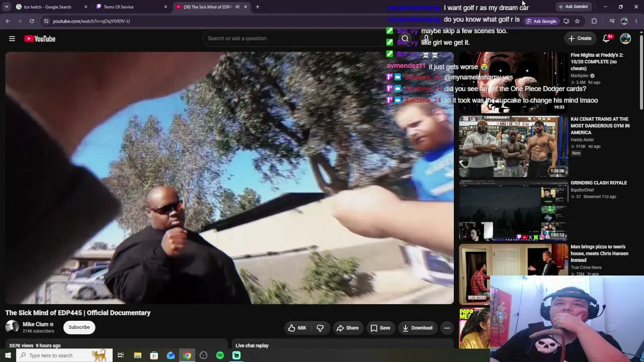Like the video with thumbs up
Viewport: 644px width, 362px height.
tap(297, 328)
